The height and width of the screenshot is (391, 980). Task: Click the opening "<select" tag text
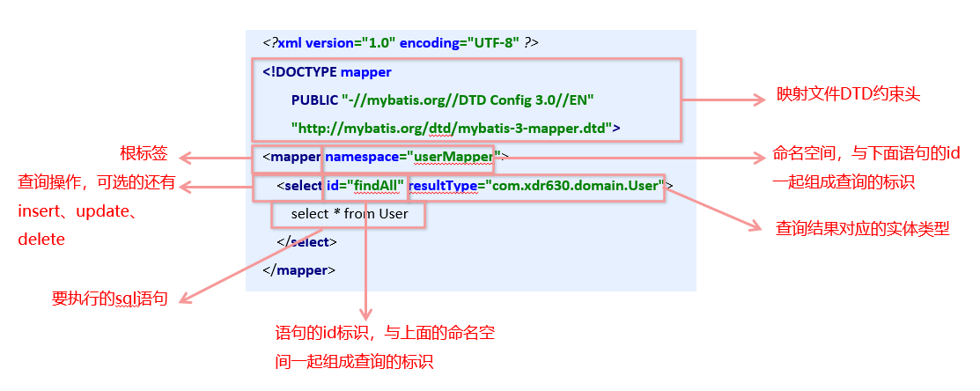[299, 186]
